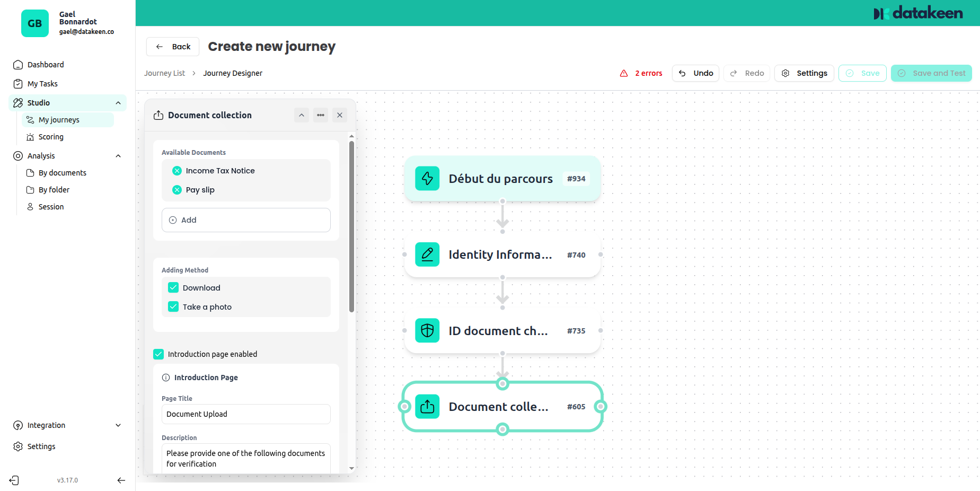Click the logout icon at bottom left
The image size is (980, 491).
[14, 480]
